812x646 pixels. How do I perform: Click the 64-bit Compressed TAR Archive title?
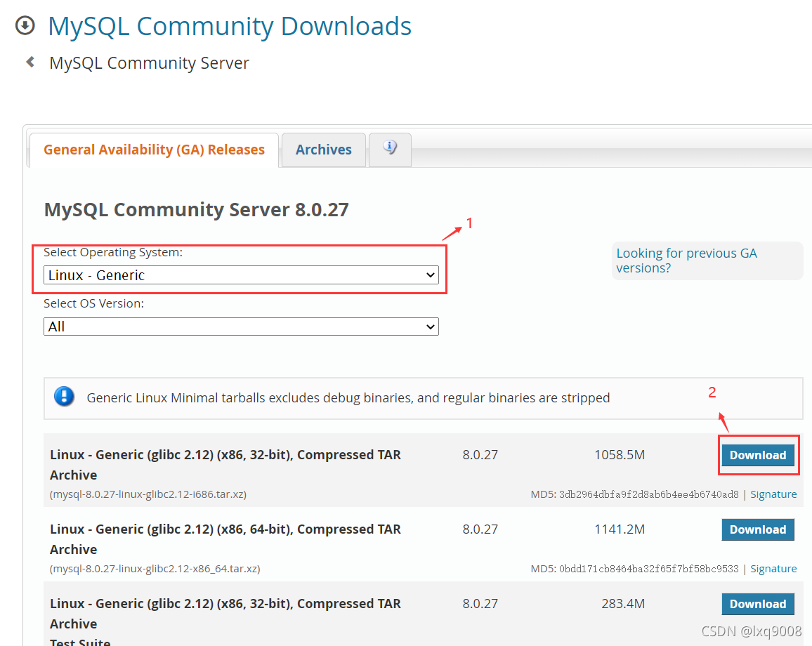point(225,539)
